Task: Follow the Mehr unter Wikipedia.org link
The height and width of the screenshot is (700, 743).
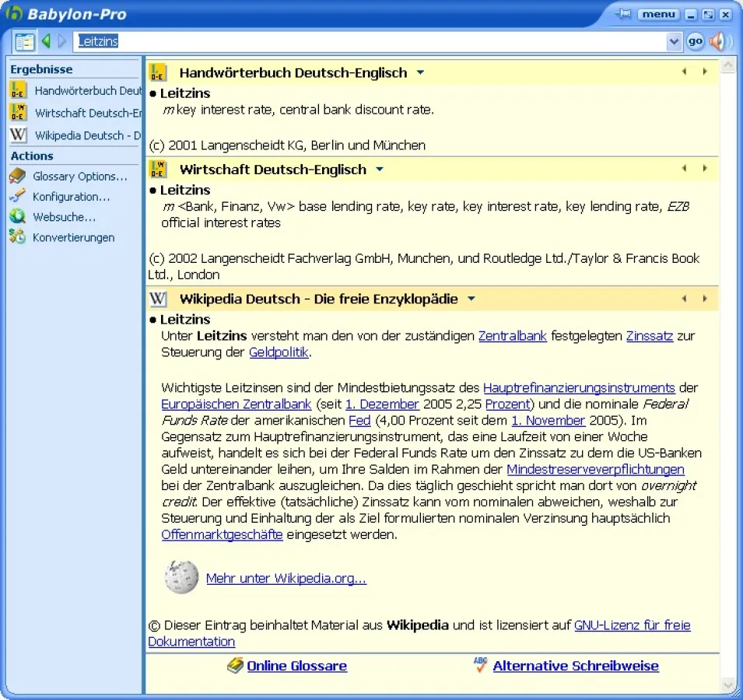Action: pos(285,579)
